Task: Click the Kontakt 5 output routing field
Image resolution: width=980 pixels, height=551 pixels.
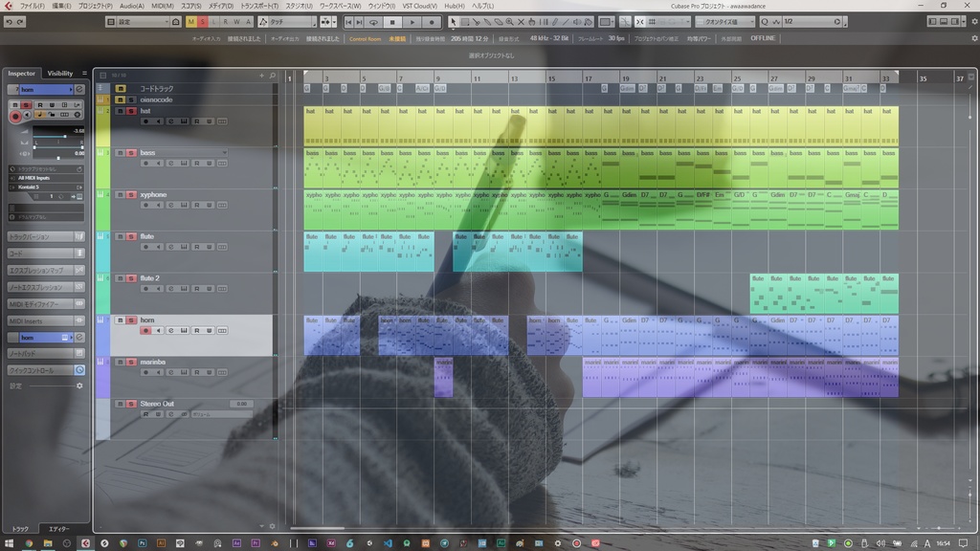Action: click(46, 187)
